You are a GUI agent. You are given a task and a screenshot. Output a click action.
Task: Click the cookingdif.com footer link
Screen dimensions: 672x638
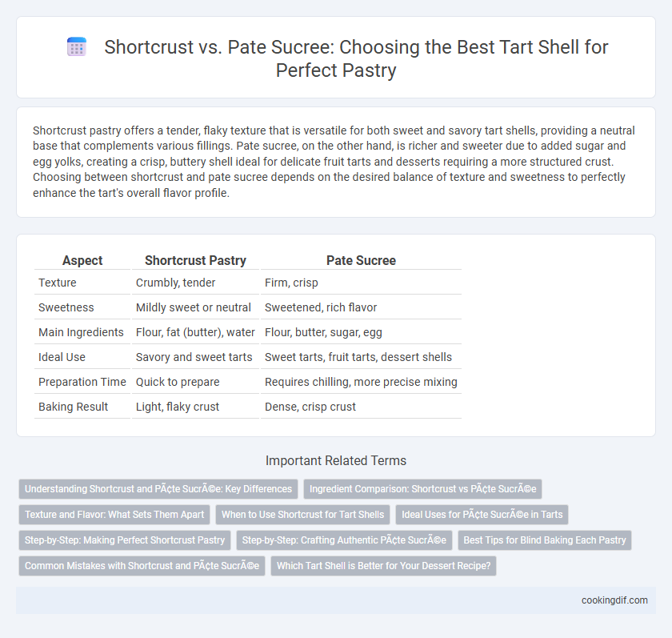pos(614,600)
